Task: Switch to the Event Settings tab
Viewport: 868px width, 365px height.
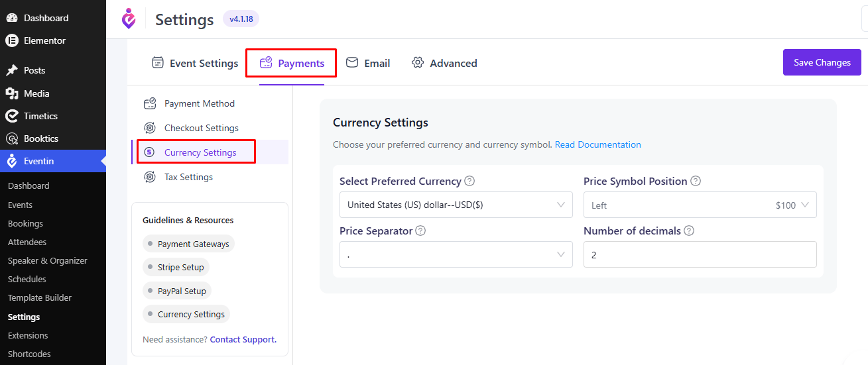Action: [195, 64]
